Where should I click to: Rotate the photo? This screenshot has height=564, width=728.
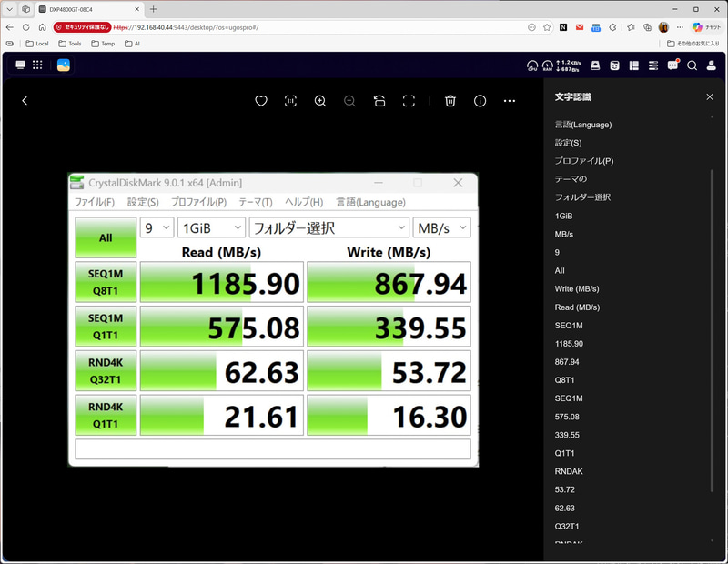(x=379, y=101)
